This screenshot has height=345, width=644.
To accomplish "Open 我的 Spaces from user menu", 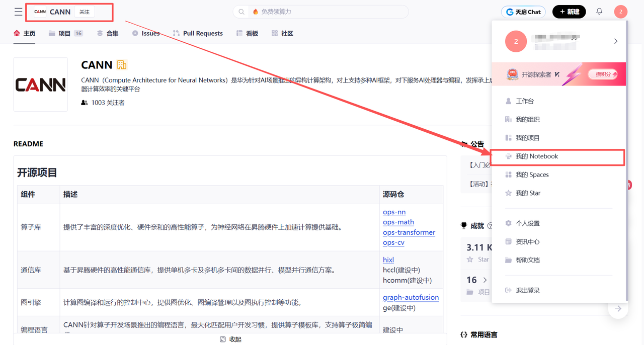I will coord(558,175).
